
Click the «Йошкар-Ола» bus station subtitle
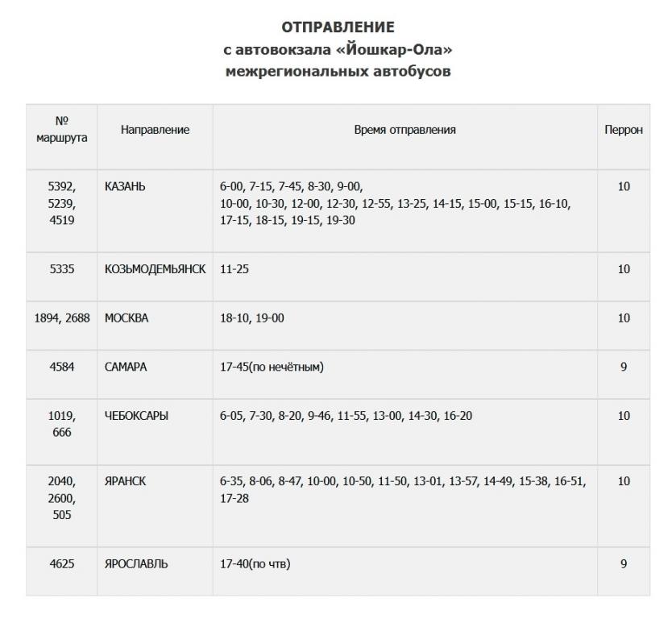338,50
